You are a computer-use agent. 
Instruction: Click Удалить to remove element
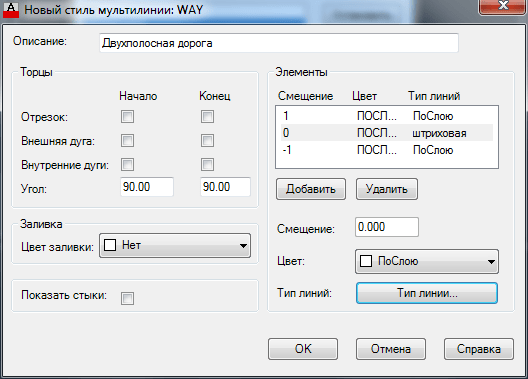[387, 189]
